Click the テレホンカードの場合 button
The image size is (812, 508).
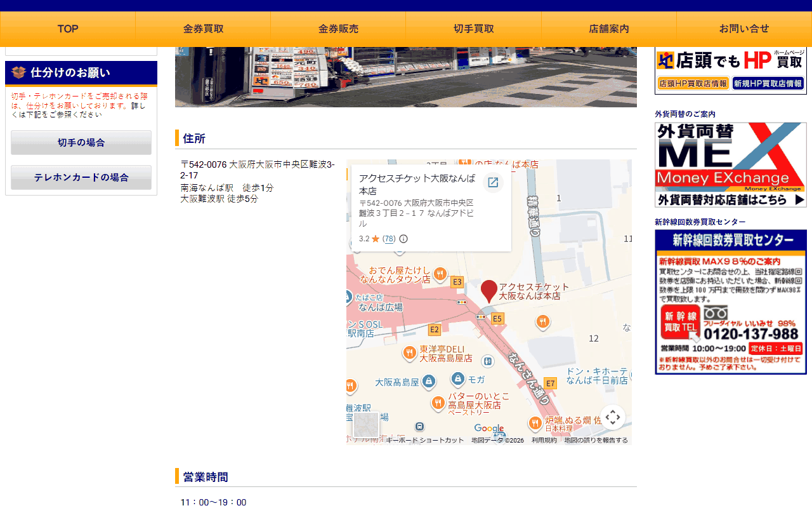pos(81,177)
